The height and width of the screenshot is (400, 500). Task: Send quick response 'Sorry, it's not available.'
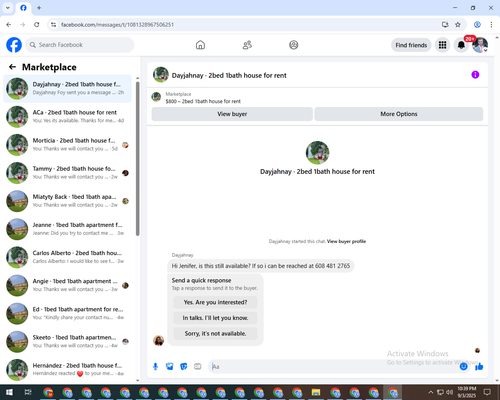215,333
